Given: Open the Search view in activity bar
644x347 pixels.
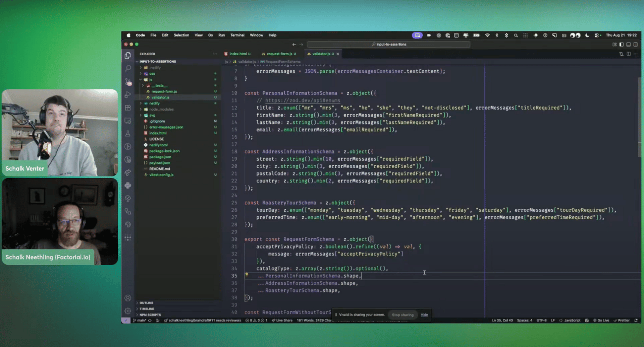Looking at the screenshot, I should (x=128, y=68).
